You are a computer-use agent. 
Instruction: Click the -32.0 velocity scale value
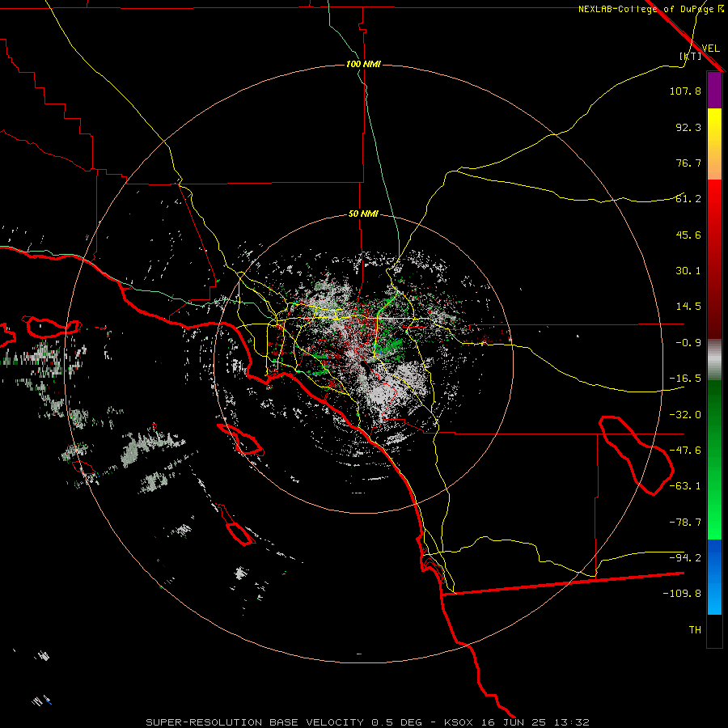coord(685,415)
